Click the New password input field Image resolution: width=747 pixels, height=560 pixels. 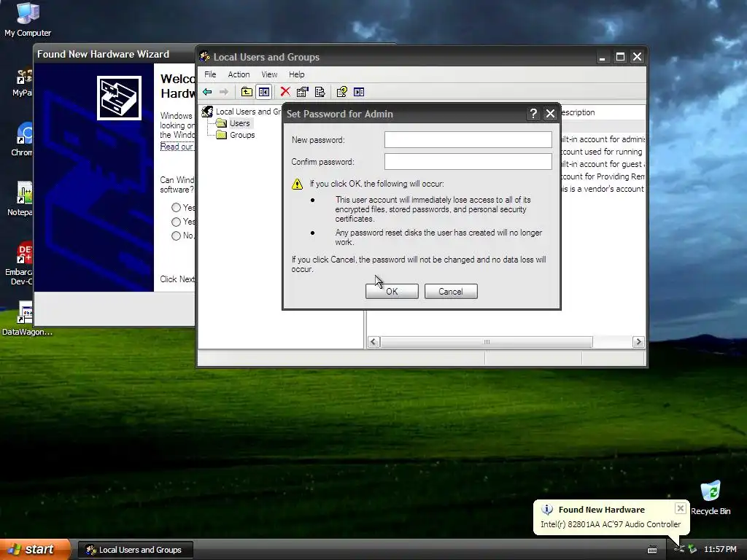point(468,139)
